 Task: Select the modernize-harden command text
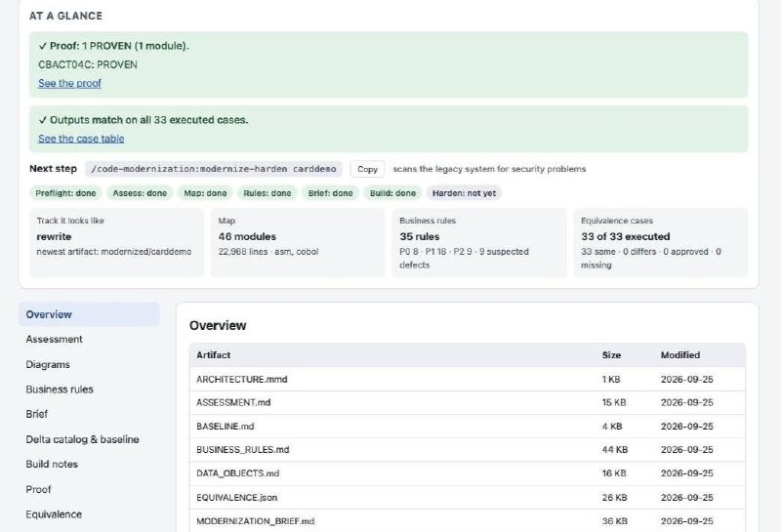(214, 169)
